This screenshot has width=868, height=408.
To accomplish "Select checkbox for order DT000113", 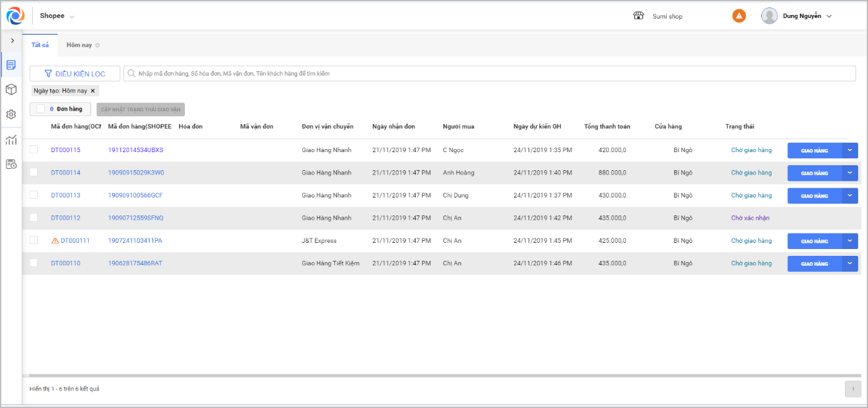I will tap(34, 195).
